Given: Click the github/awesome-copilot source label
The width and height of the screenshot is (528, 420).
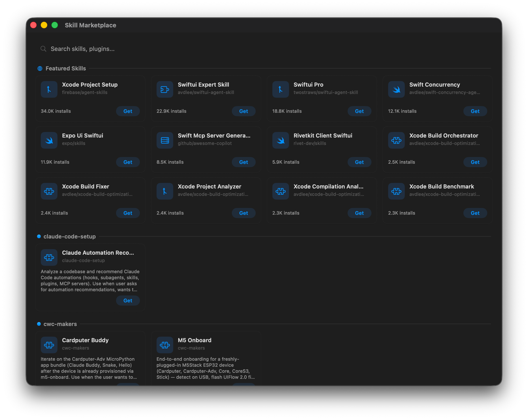Looking at the screenshot, I should 205,143.
